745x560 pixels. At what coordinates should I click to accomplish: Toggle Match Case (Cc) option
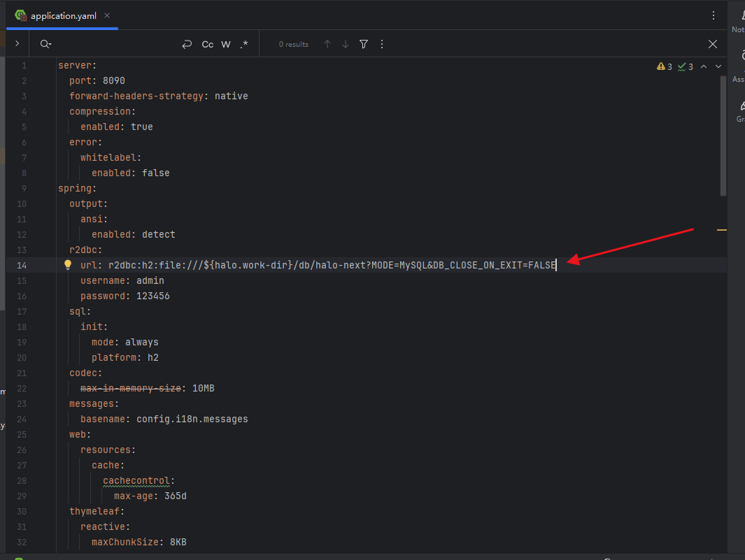[208, 44]
